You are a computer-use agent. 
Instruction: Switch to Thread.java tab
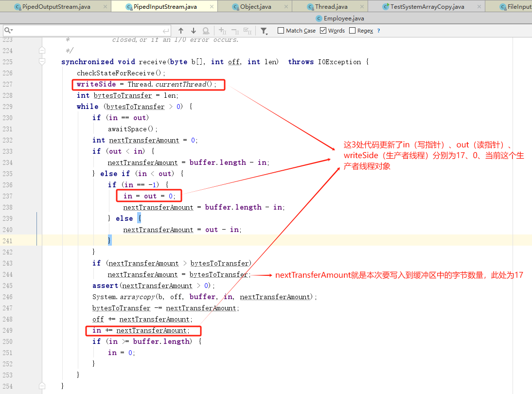pos(331,6)
